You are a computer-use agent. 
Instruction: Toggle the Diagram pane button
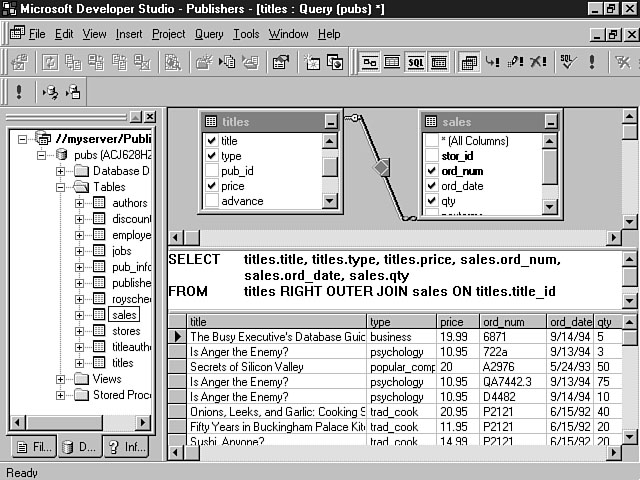tap(369, 62)
